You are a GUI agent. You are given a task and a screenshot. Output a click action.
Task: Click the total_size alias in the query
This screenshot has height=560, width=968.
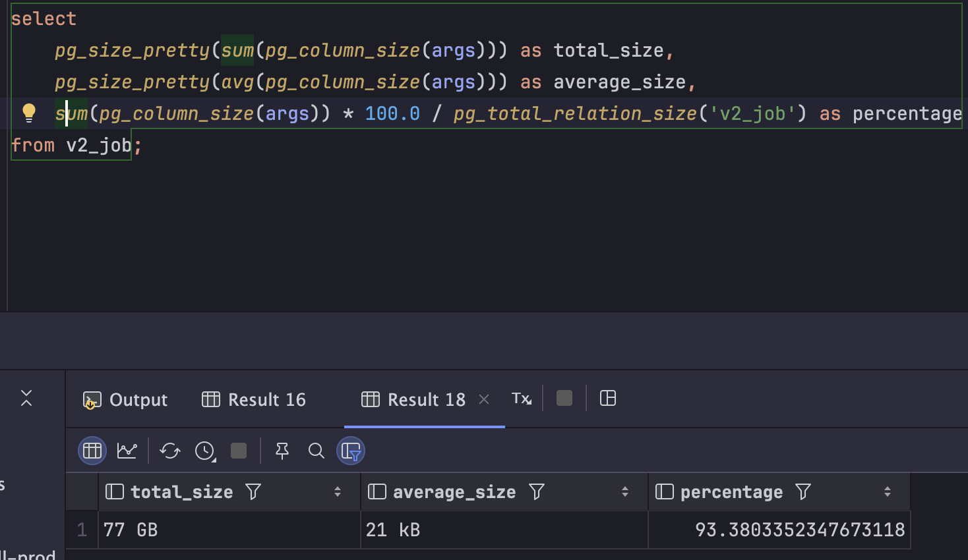tap(609, 50)
